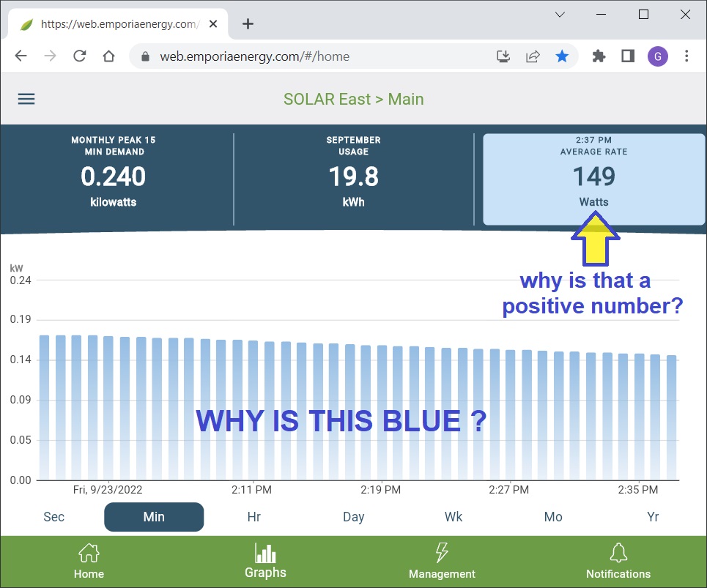Open the Graphs section
This screenshot has height=588, width=707.
click(x=265, y=561)
